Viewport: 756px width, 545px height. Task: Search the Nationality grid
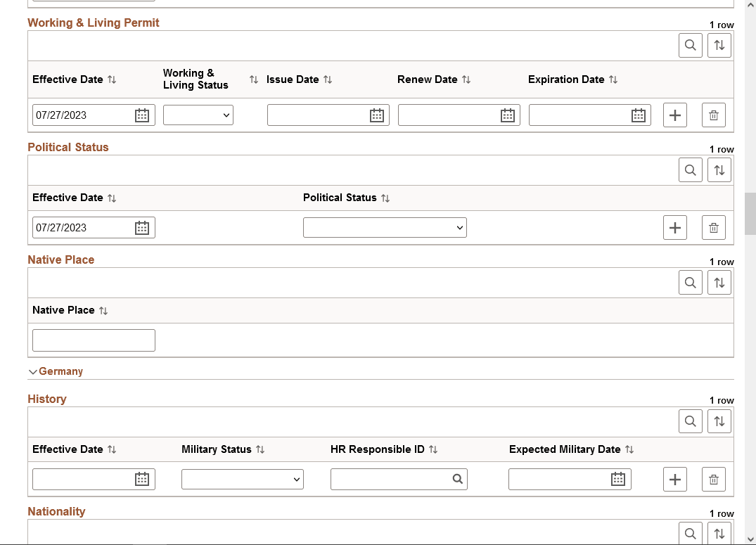690,533
